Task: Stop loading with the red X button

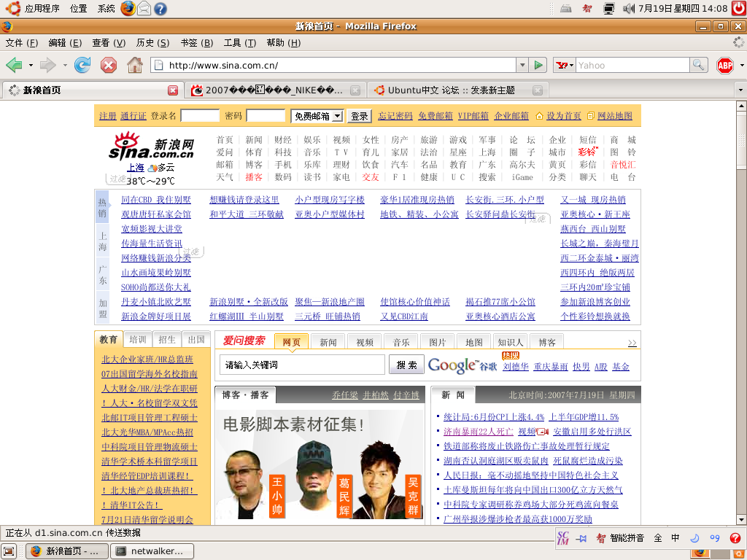Action: pos(109,65)
